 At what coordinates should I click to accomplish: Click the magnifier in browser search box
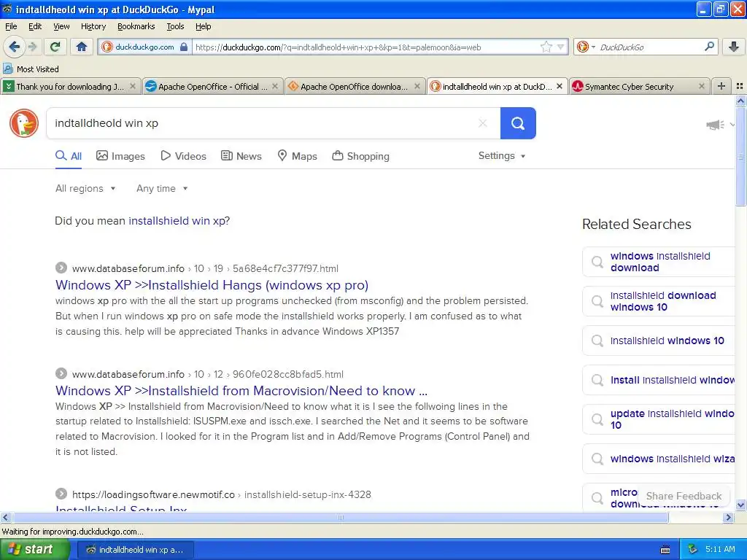tap(709, 47)
